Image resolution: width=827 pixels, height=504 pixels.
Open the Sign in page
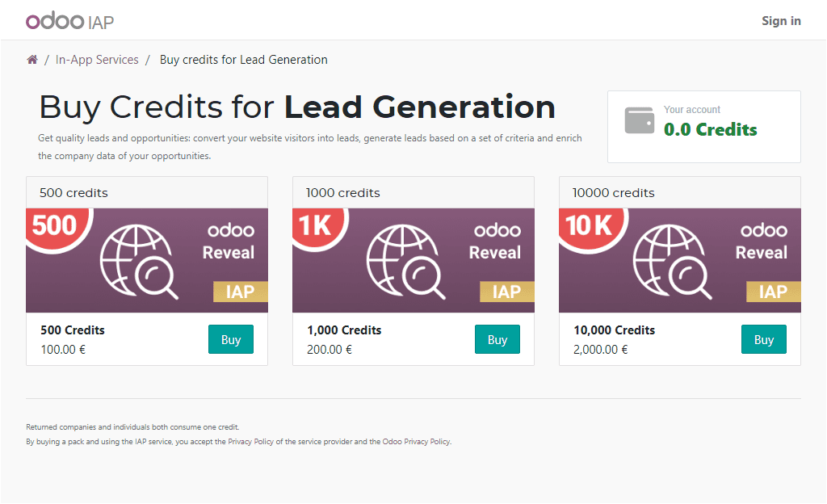[x=781, y=20]
